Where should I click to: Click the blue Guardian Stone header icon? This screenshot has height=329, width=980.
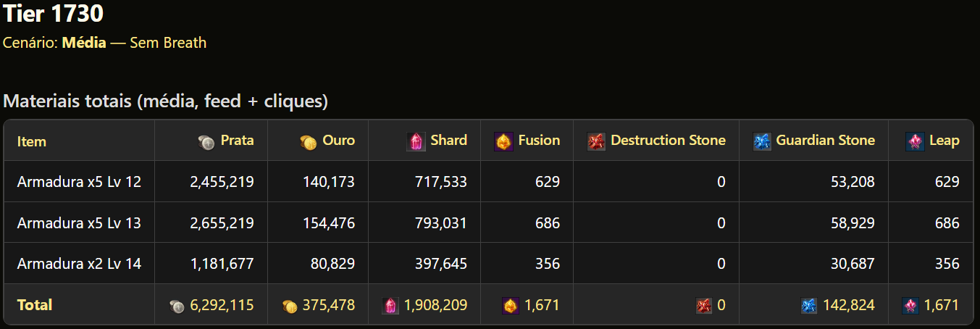(x=762, y=141)
